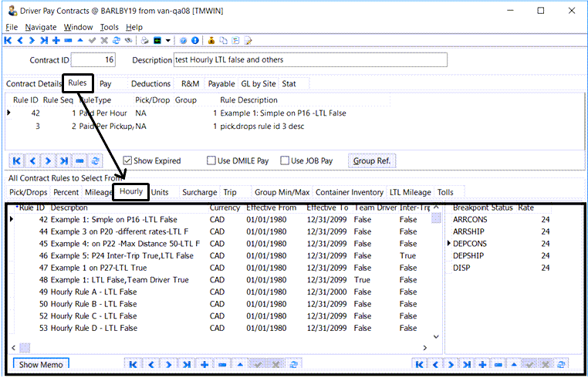Open the Tools menu
This screenshot has height=378, width=588.
(x=110, y=27)
